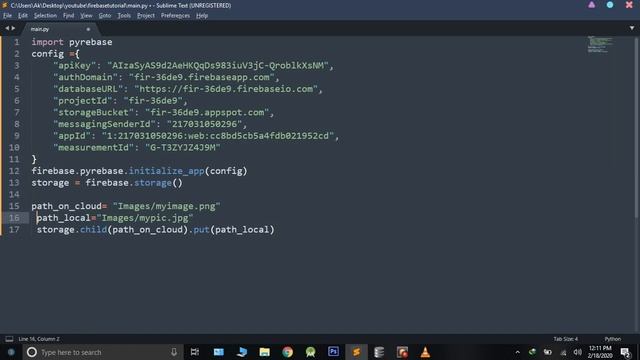640x360 pixels.
Task: Click the battery tray icon
Action: [548, 352]
